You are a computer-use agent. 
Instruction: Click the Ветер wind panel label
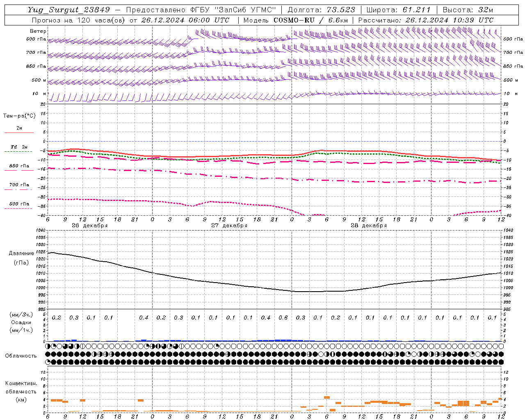pos(38,31)
